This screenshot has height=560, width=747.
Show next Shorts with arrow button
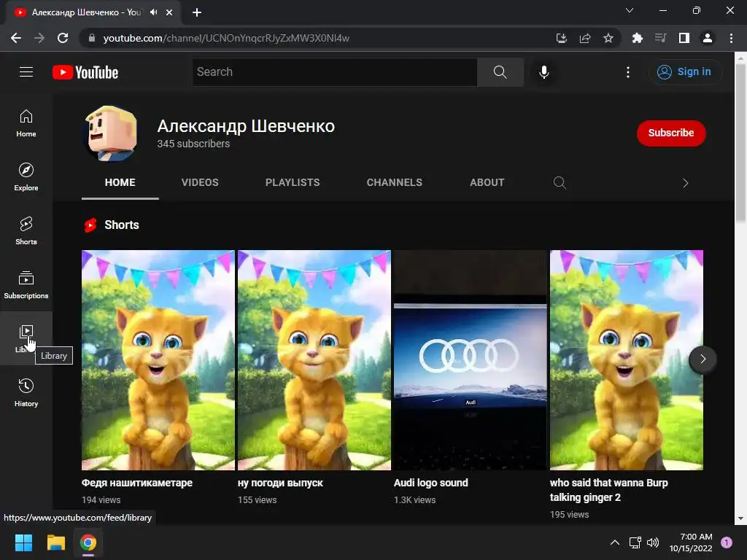(703, 359)
